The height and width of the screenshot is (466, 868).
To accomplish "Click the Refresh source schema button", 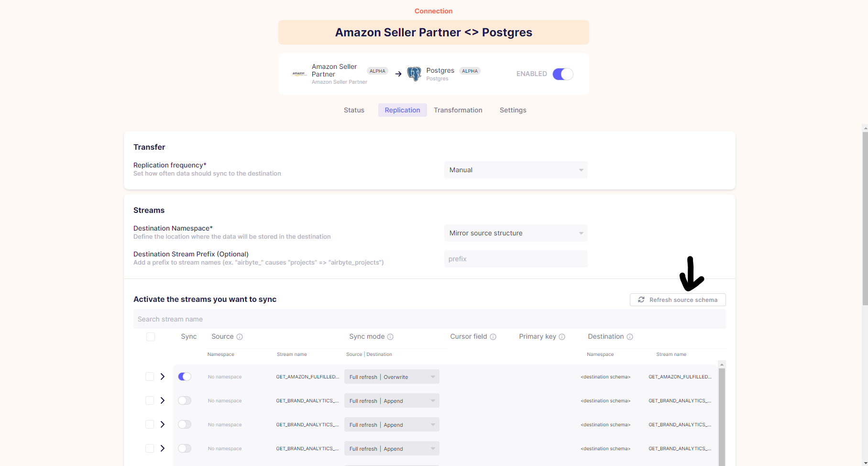I will (x=678, y=300).
